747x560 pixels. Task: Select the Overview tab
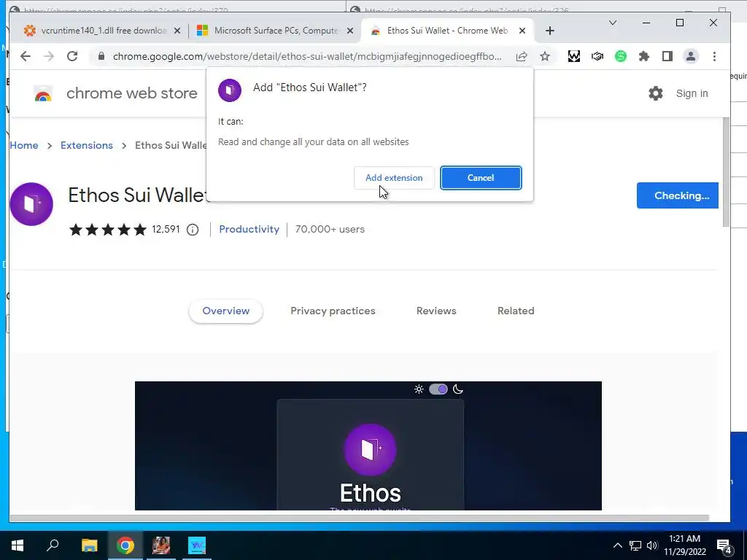coord(226,311)
